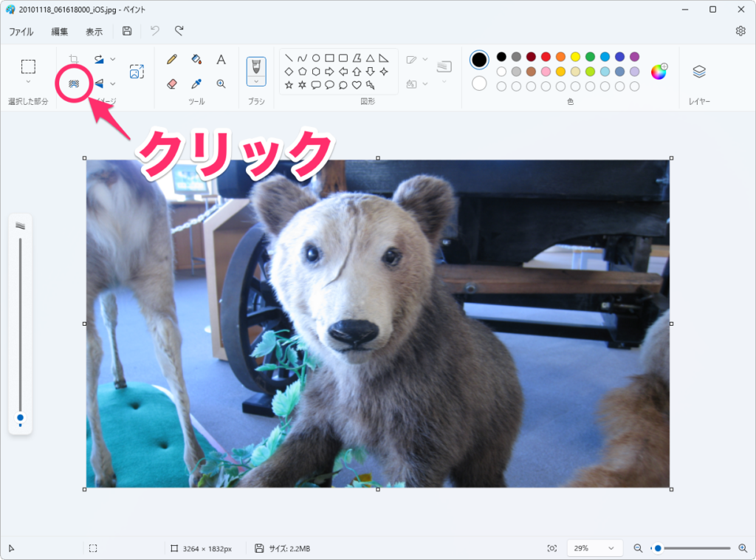Open the 表示 menu
This screenshot has height=560, width=756.
pyautogui.click(x=94, y=32)
